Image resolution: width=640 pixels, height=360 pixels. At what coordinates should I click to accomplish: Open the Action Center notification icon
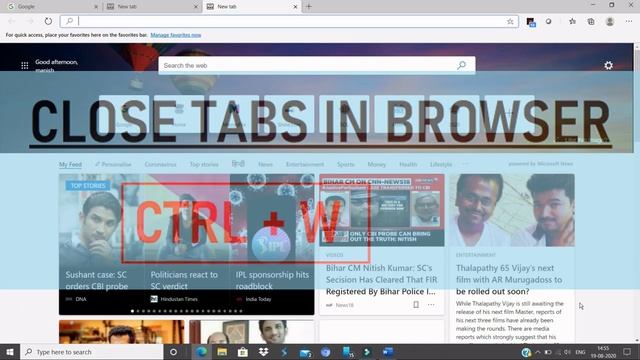tap(627, 352)
